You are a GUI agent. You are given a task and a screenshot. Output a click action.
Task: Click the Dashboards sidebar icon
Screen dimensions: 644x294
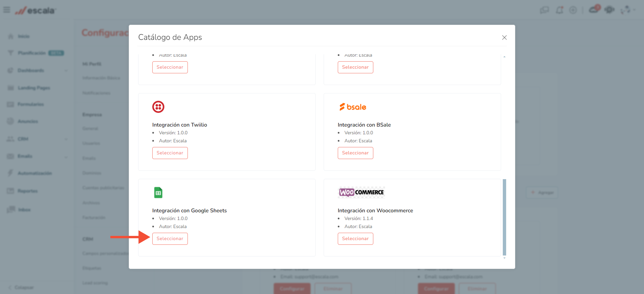point(10,70)
